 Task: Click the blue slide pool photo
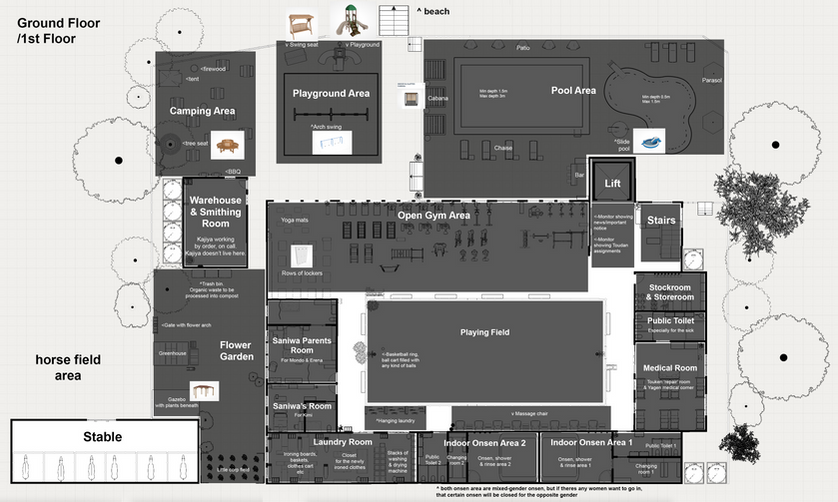[649, 141]
